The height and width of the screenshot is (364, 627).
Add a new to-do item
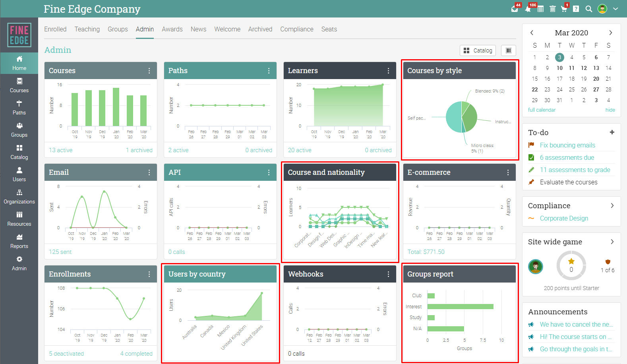tap(612, 132)
